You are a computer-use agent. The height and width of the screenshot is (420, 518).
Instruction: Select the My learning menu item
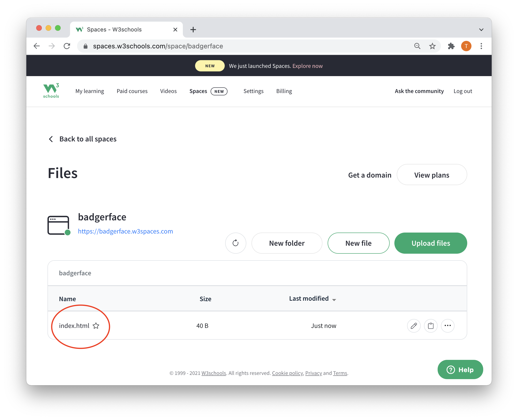(90, 90)
